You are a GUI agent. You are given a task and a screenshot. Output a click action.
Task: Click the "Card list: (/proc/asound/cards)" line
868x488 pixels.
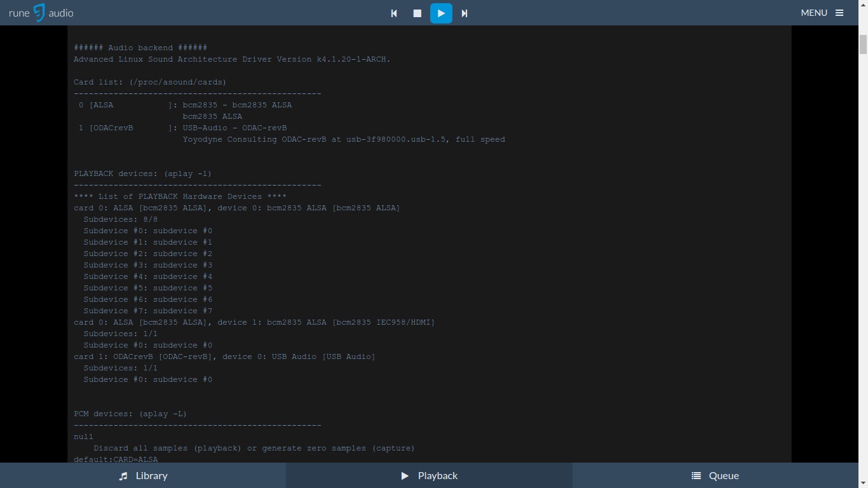(x=150, y=82)
